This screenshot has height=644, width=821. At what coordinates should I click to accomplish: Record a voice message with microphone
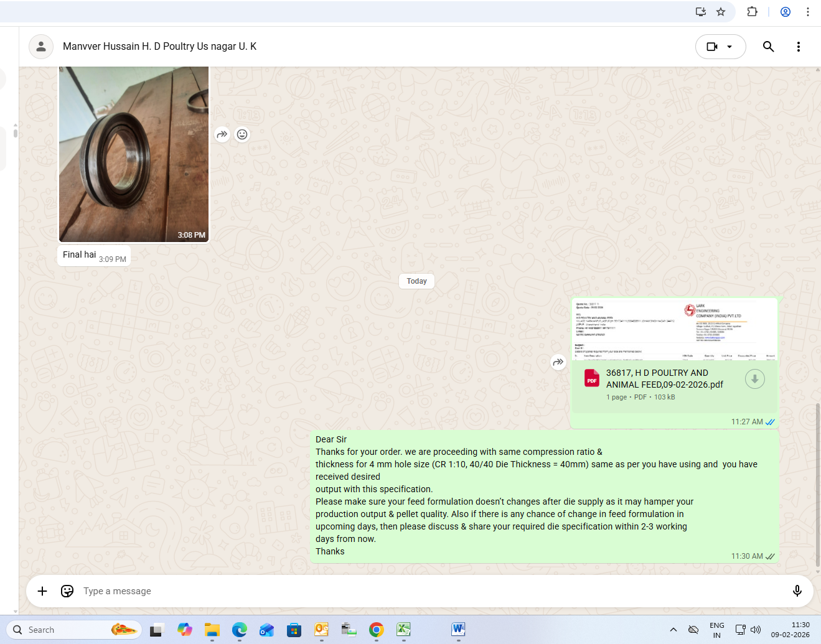[797, 591]
